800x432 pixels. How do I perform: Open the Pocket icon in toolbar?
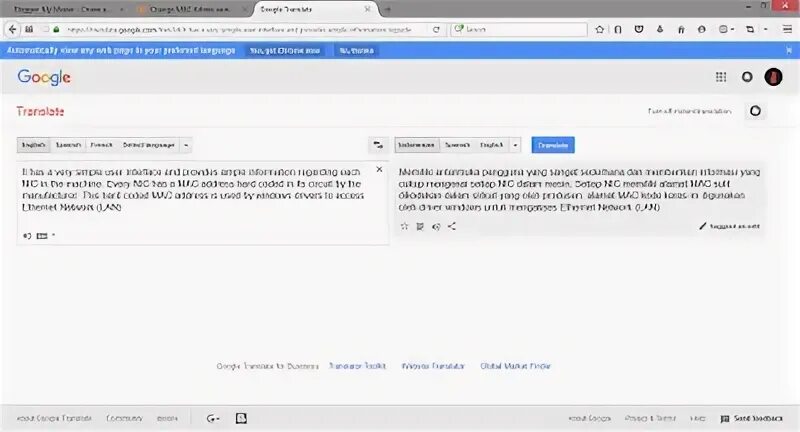(x=639, y=30)
